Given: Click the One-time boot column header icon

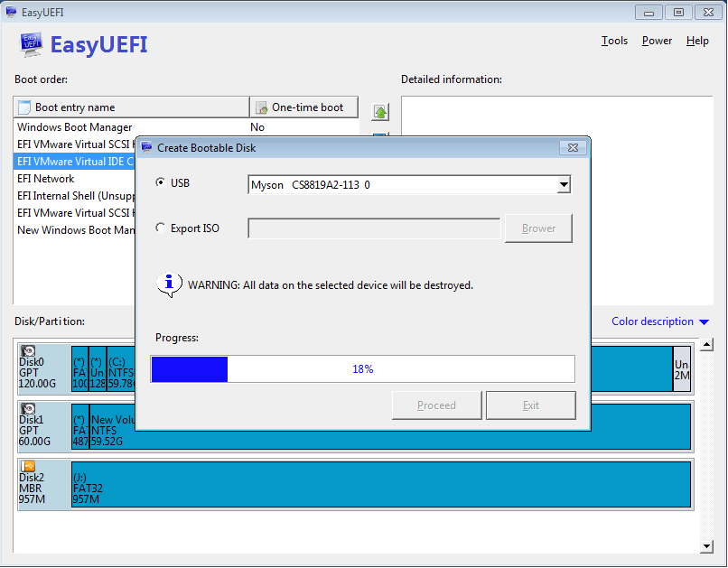Looking at the screenshot, I should click(261, 107).
